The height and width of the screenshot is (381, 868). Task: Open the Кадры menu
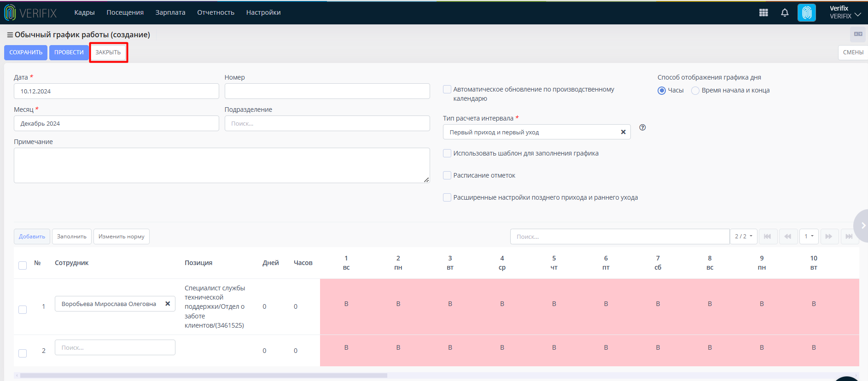point(84,12)
